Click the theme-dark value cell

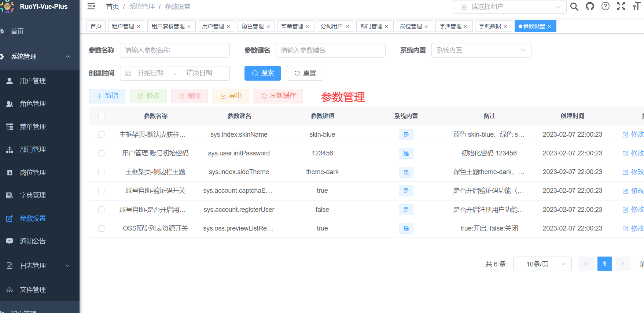(322, 172)
